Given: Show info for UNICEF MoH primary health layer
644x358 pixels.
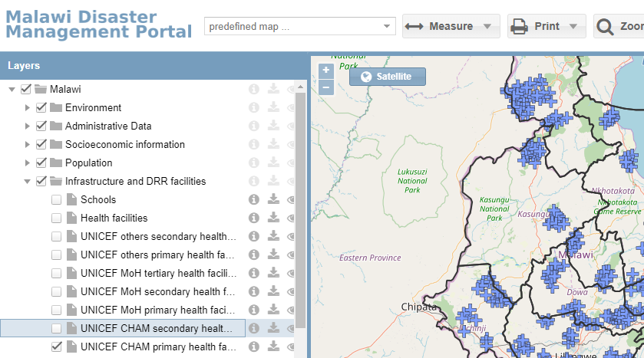Looking at the screenshot, I should pyautogui.click(x=254, y=310).
